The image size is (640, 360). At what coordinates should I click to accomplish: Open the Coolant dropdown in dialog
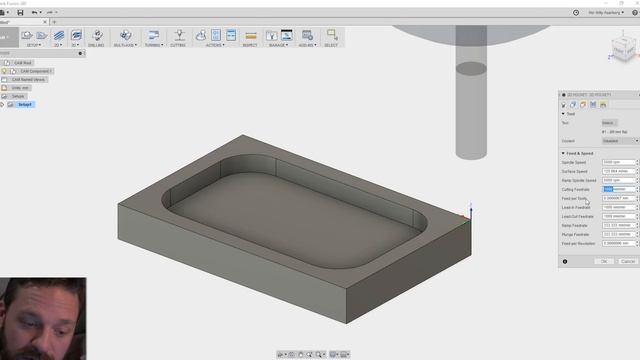click(x=620, y=141)
